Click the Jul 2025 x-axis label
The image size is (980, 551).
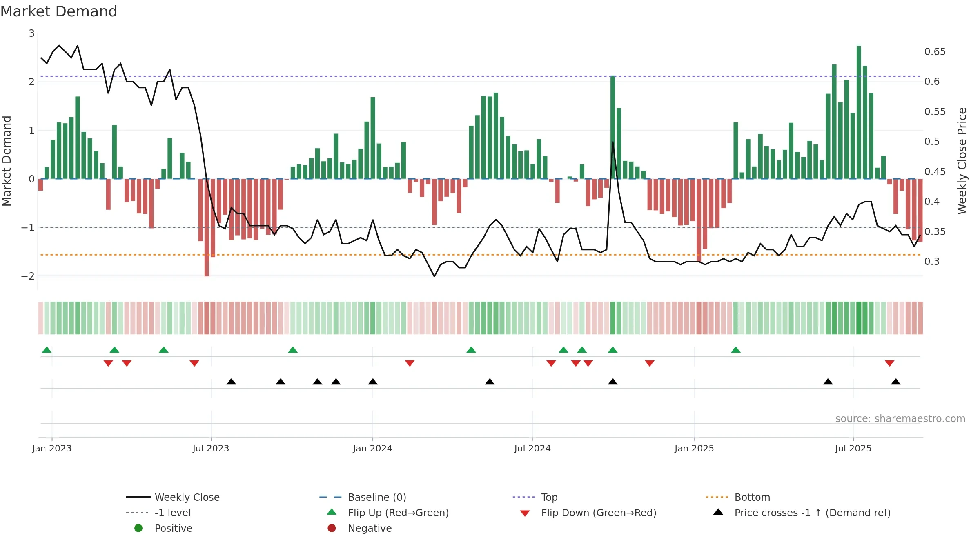(x=853, y=449)
